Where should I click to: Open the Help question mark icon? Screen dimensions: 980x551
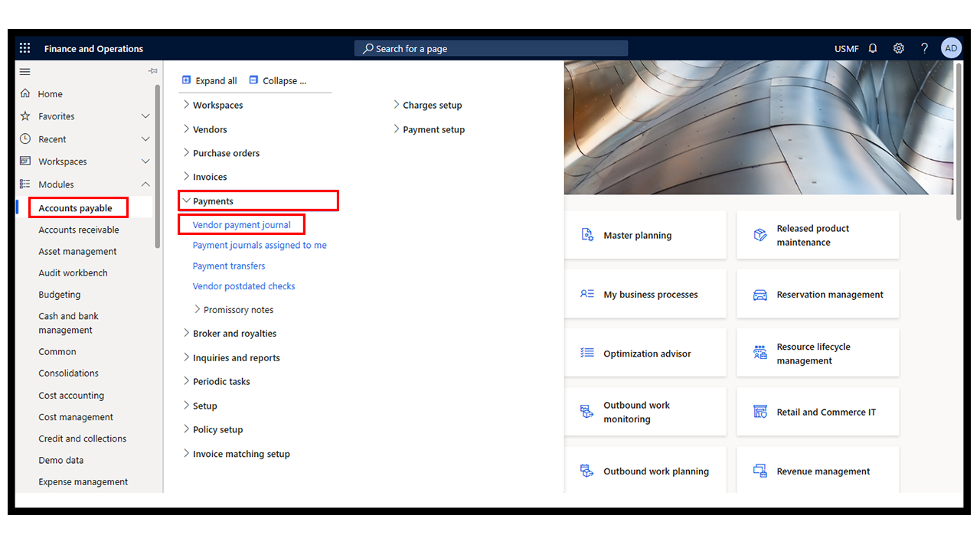[925, 48]
